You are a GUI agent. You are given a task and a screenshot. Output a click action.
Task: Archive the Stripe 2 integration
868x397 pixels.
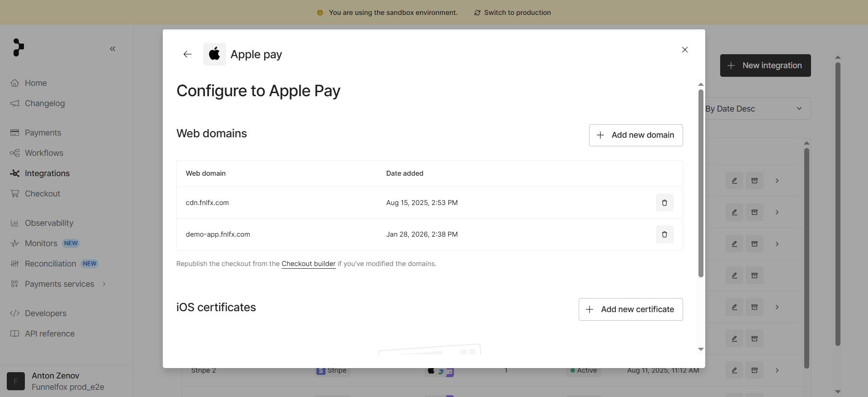coord(755,370)
